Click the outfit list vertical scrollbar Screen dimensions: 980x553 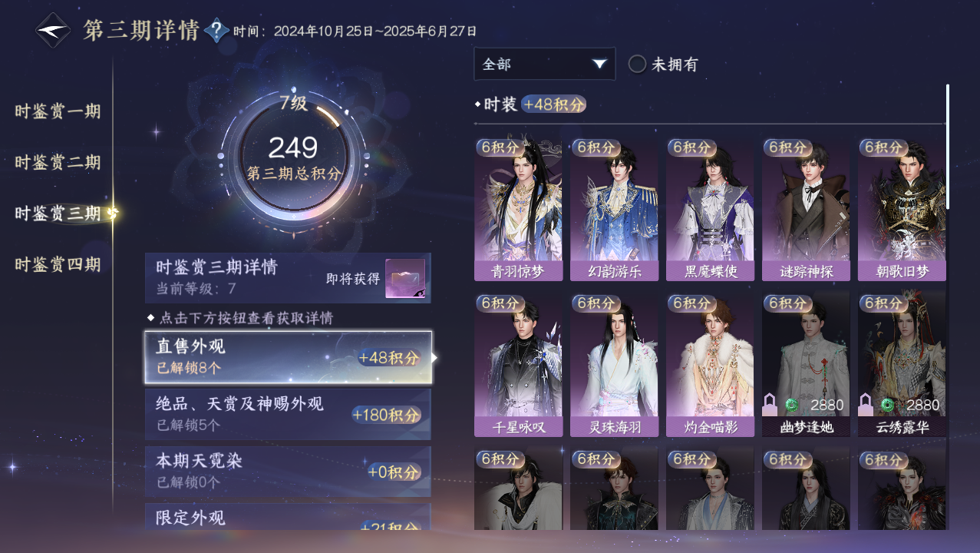tap(948, 146)
